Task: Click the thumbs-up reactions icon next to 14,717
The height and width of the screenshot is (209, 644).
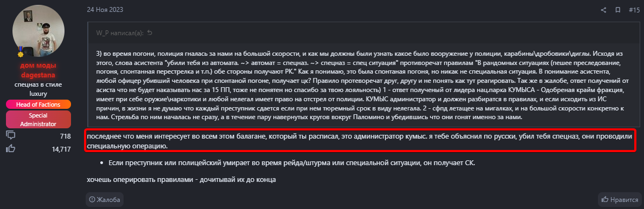Action: pos(11,149)
